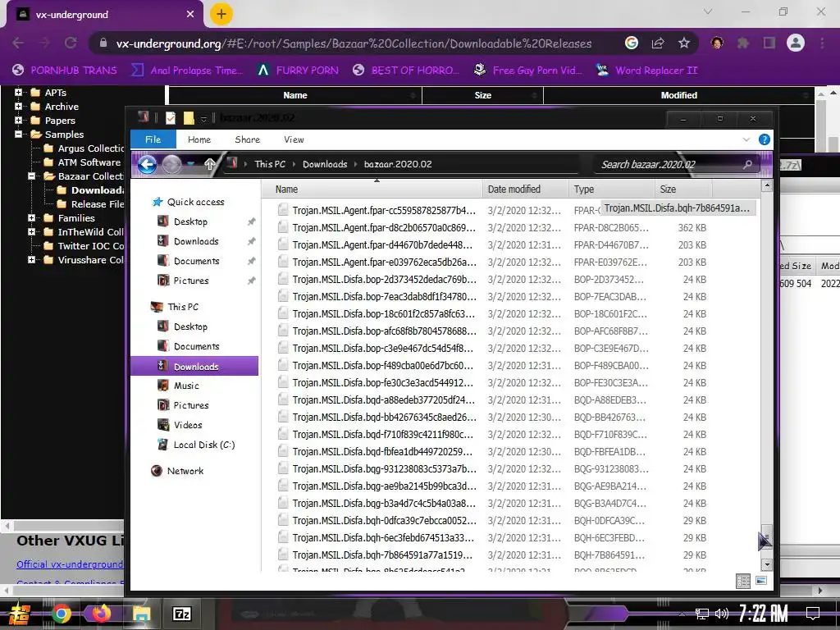840x630 pixels.
Task: Collapse the Bazaar Collection node
Action: click(32, 176)
